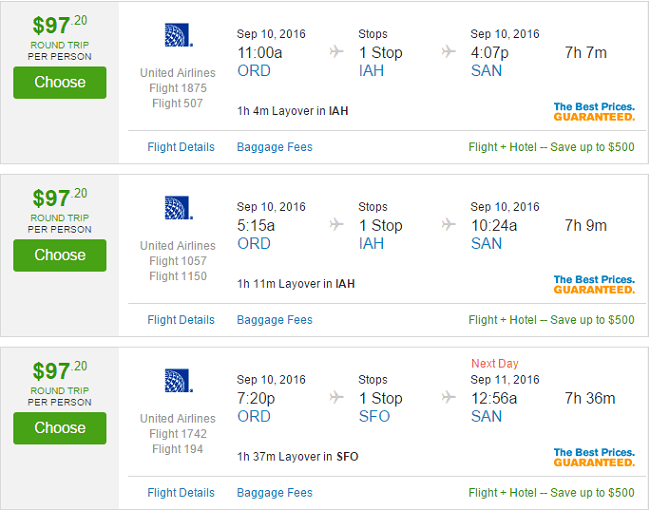This screenshot has width=650, height=510.
Task: Click plane icon before 12:56a arrival
Action: pos(449,398)
